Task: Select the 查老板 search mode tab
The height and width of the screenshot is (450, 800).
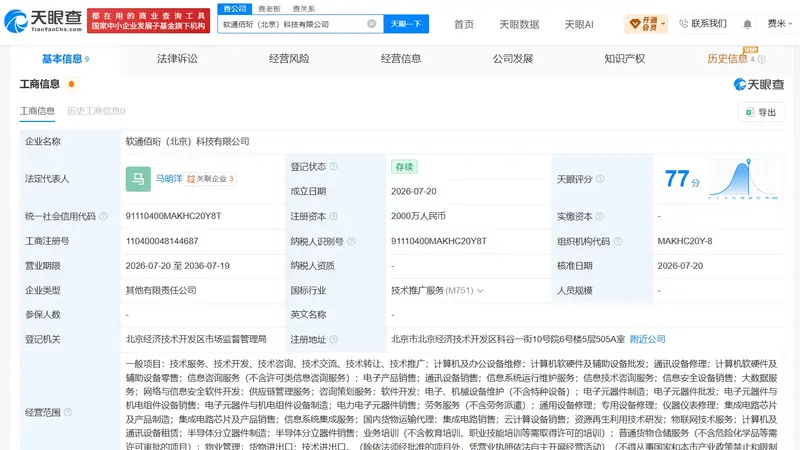Action: 269,9
